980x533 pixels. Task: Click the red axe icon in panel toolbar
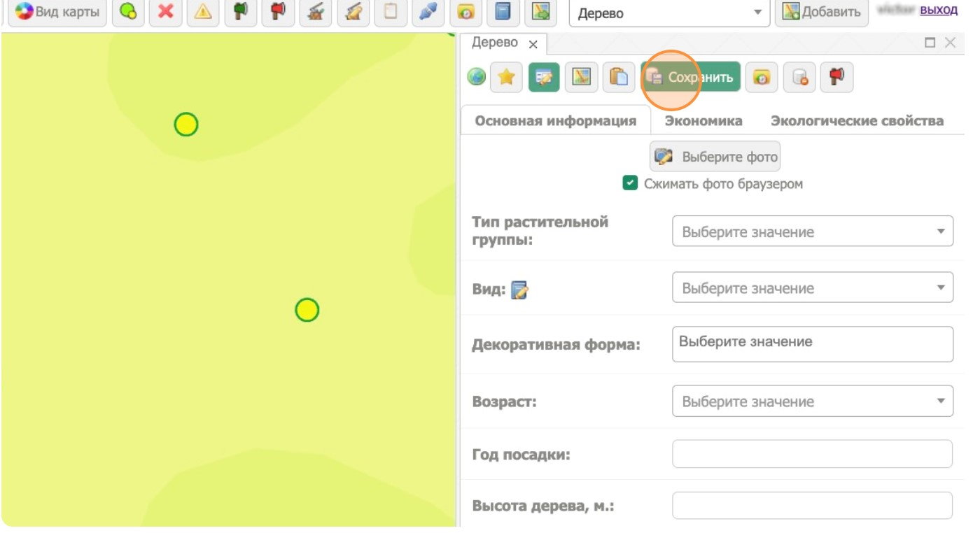(836, 77)
